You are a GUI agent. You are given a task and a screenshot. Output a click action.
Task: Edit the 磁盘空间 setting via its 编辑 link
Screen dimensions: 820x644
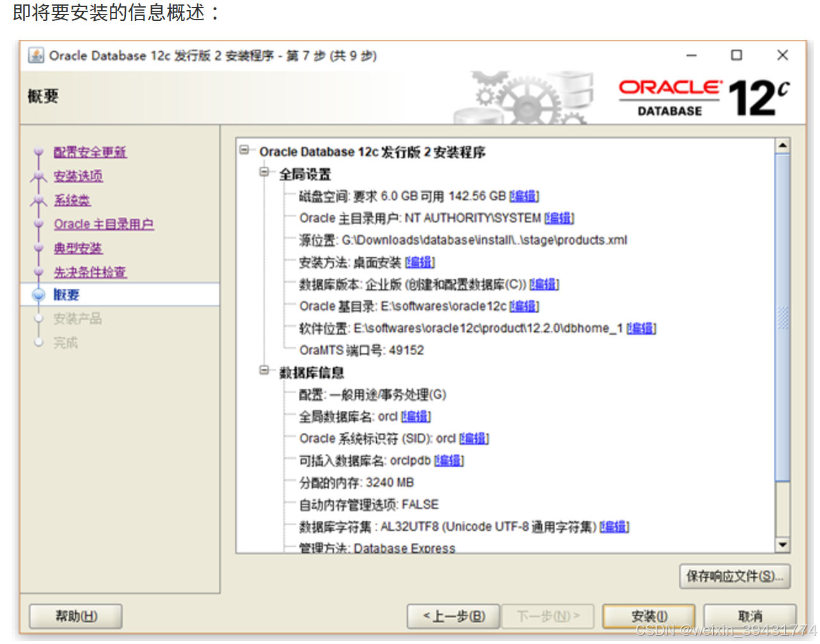coord(522,196)
